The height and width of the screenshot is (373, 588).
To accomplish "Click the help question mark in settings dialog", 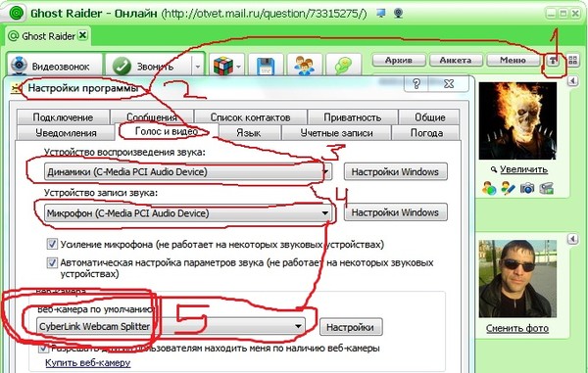I will (x=416, y=83).
